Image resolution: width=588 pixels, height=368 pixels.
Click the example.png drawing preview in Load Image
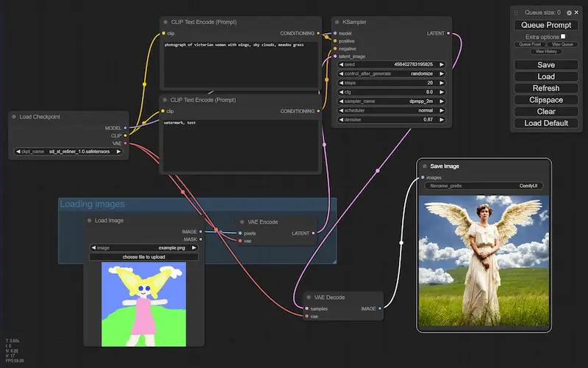[x=143, y=304]
